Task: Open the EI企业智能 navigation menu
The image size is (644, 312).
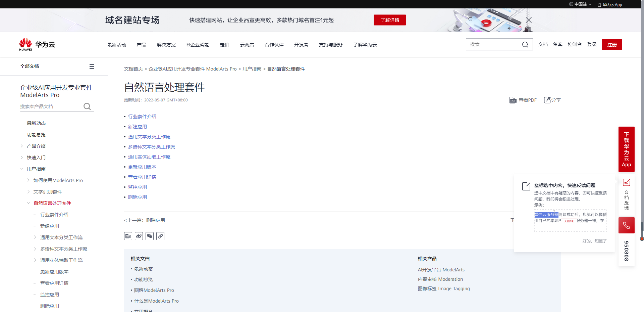Action: point(197,44)
